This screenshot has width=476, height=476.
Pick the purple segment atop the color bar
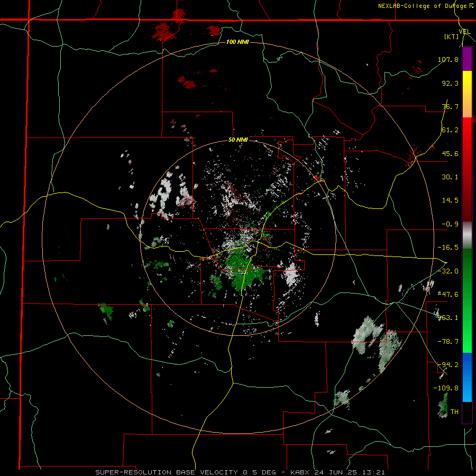click(x=467, y=59)
